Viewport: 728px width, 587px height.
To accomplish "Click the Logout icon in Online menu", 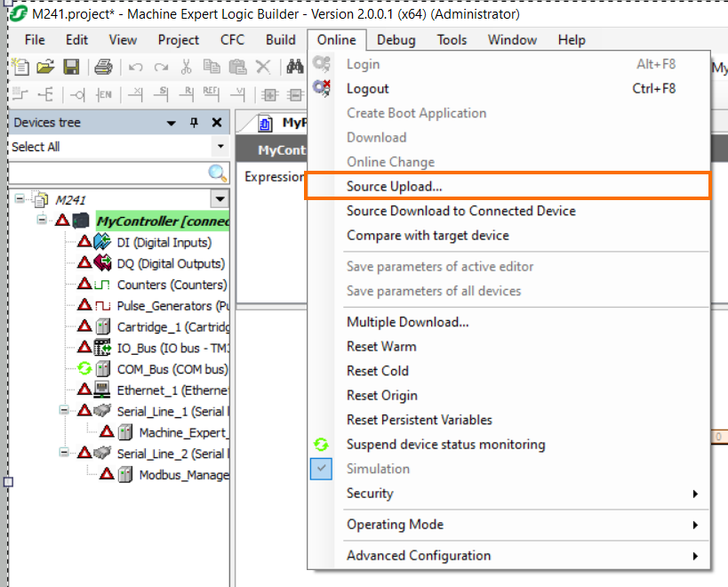I will tap(322, 88).
